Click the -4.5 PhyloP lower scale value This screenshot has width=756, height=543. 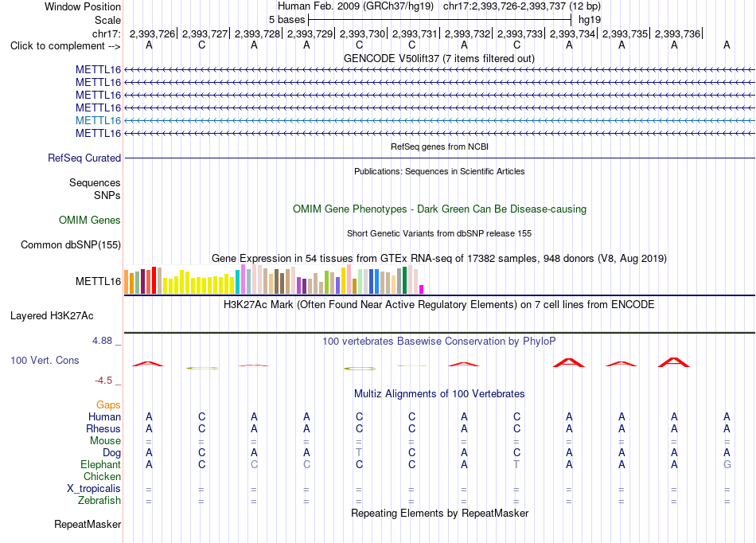[103, 381]
